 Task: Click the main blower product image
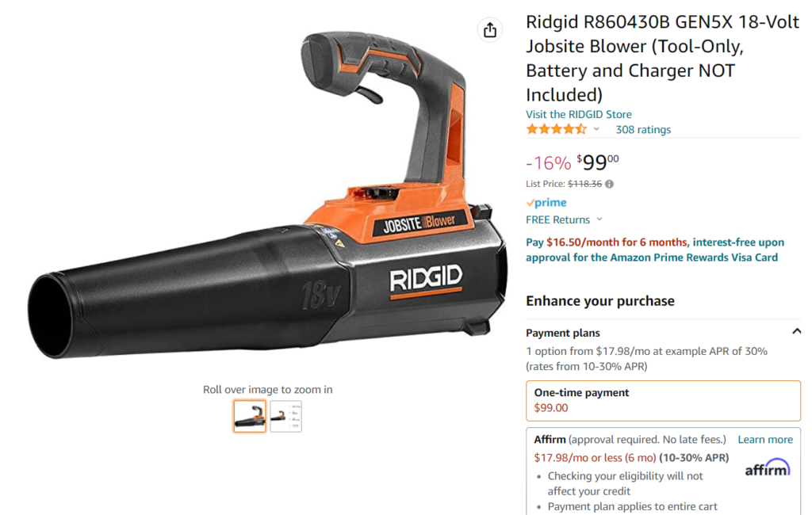[268, 196]
